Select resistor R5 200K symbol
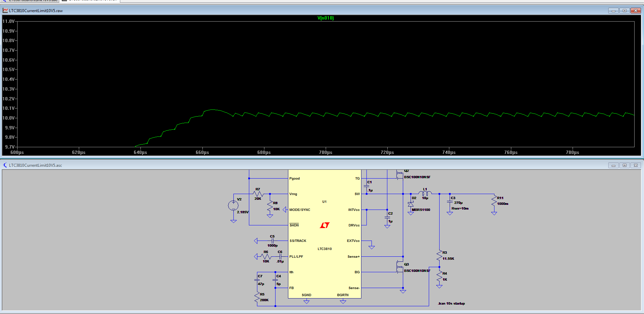 pyautogui.click(x=257, y=297)
